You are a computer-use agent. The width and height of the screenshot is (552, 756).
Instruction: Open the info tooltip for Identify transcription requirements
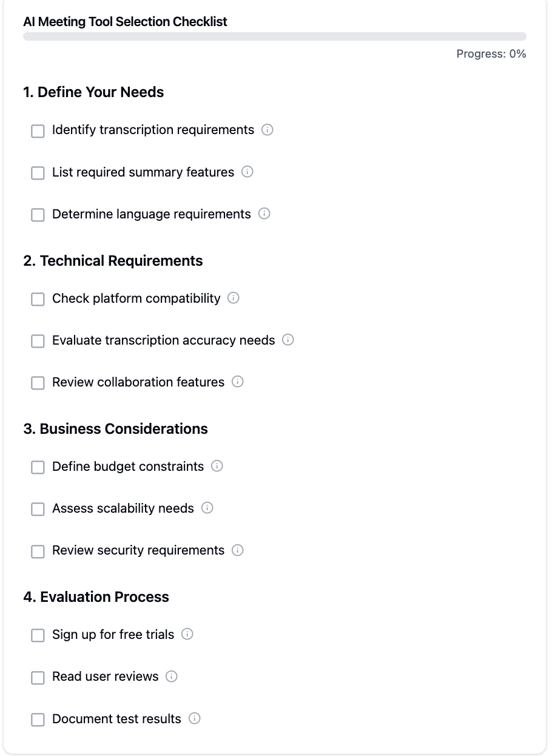pos(268,130)
